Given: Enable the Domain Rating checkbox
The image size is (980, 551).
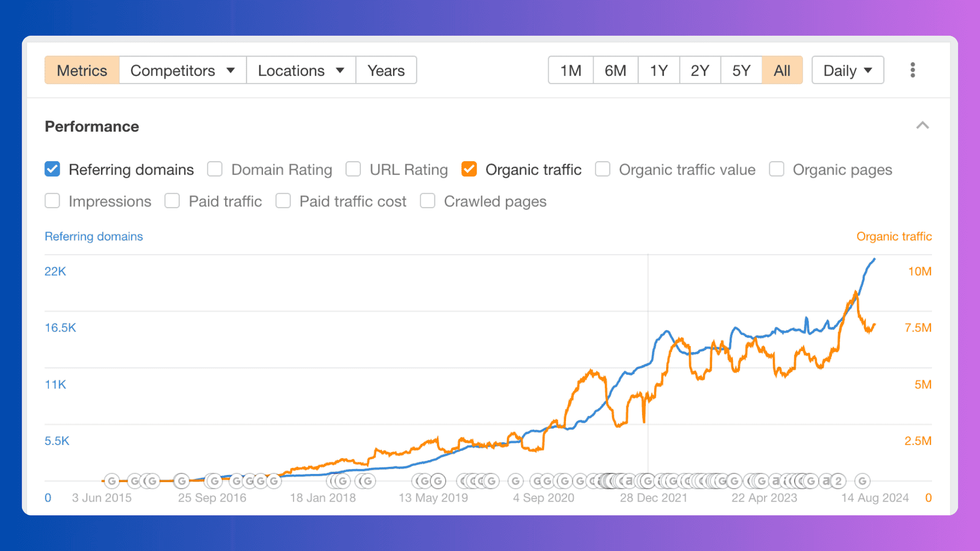Looking at the screenshot, I should point(215,169).
